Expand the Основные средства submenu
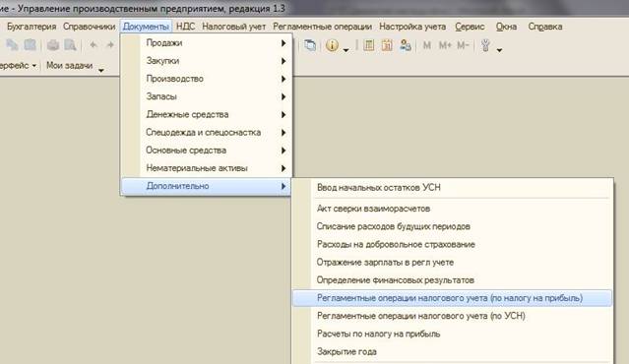This screenshot has height=364, width=629. coord(207,151)
